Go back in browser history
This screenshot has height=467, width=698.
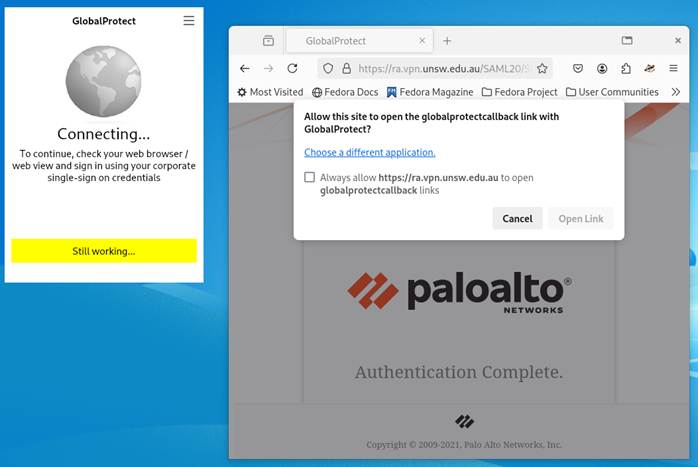244,69
